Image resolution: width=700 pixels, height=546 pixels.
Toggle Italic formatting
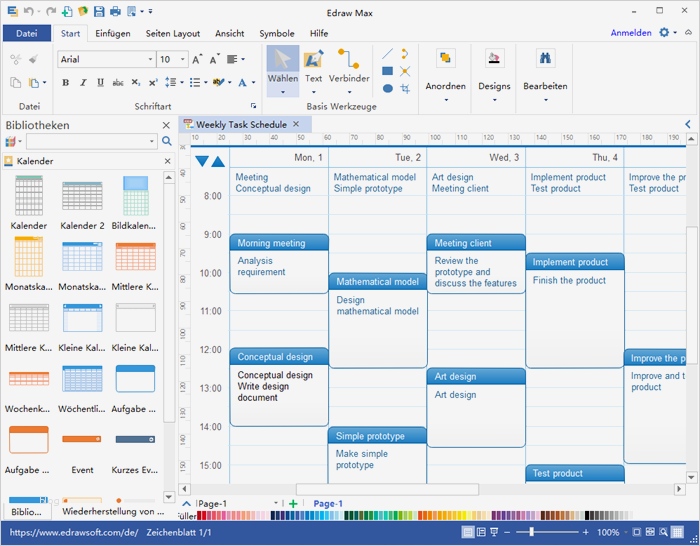tap(83, 82)
